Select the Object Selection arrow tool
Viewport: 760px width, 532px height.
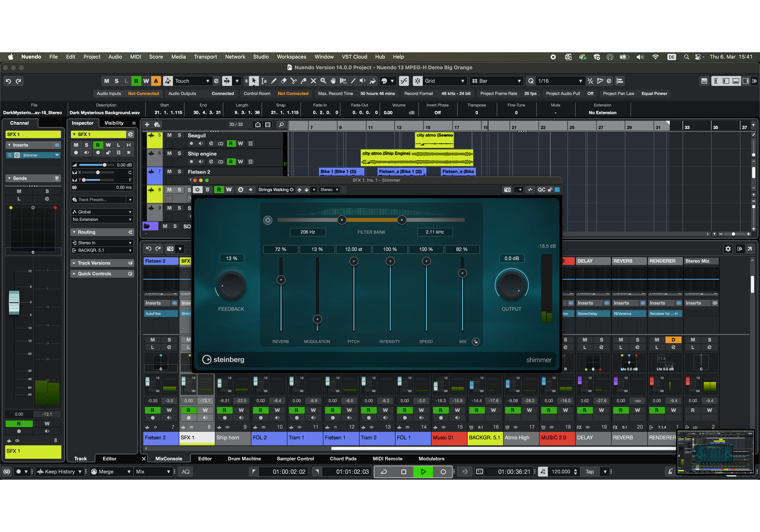[x=254, y=81]
